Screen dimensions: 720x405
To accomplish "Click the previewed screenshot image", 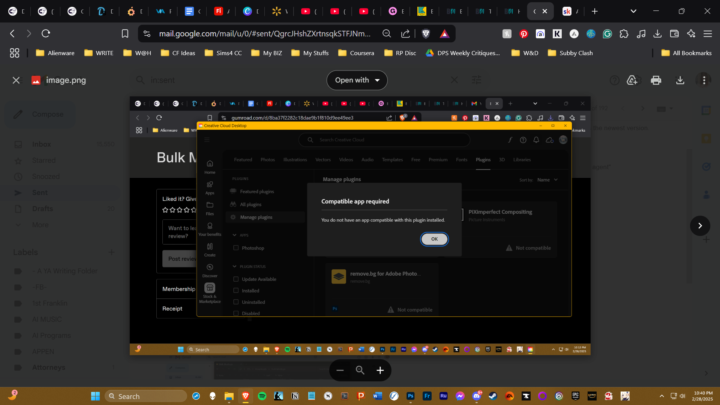I will click(360, 225).
